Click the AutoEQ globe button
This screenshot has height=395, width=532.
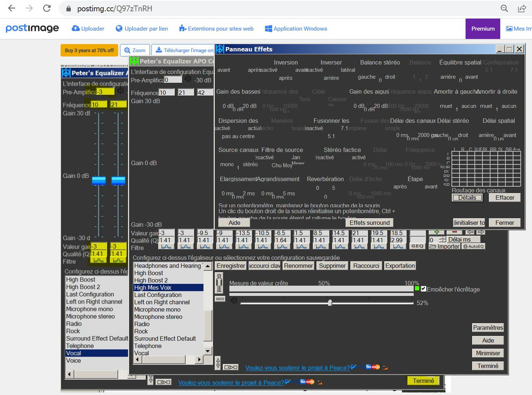pyautogui.click(x=474, y=246)
